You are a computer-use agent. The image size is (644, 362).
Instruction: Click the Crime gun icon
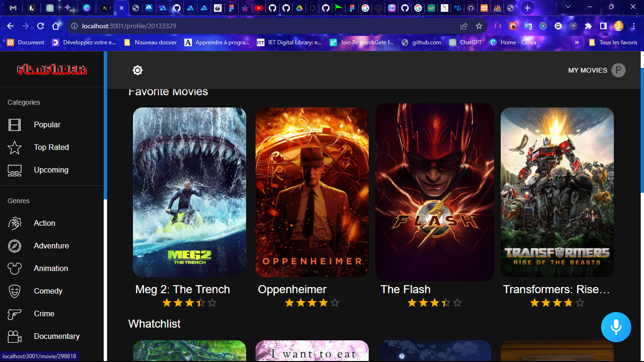(x=15, y=314)
